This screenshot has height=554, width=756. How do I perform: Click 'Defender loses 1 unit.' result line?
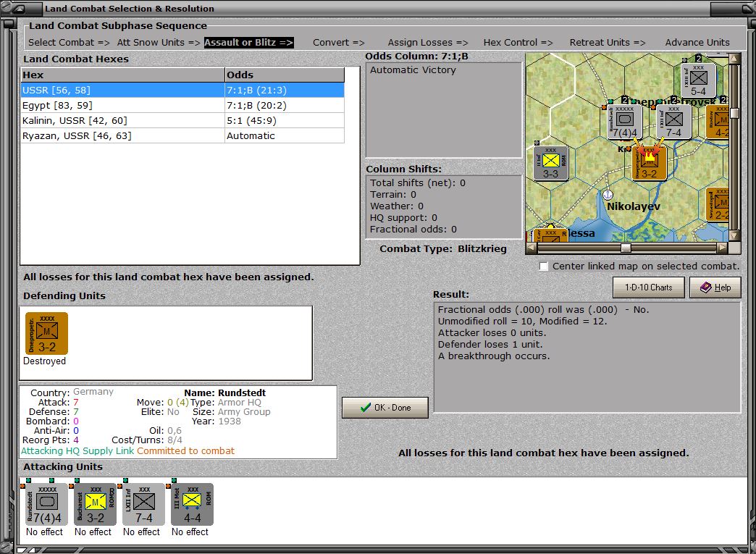click(490, 344)
